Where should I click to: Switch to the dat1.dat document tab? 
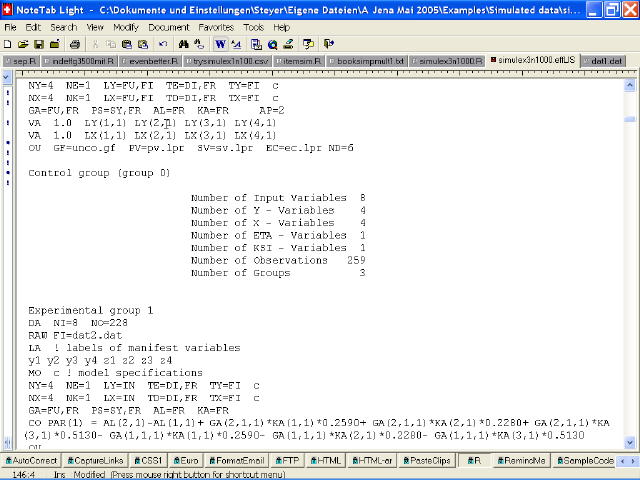click(x=607, y=61)
